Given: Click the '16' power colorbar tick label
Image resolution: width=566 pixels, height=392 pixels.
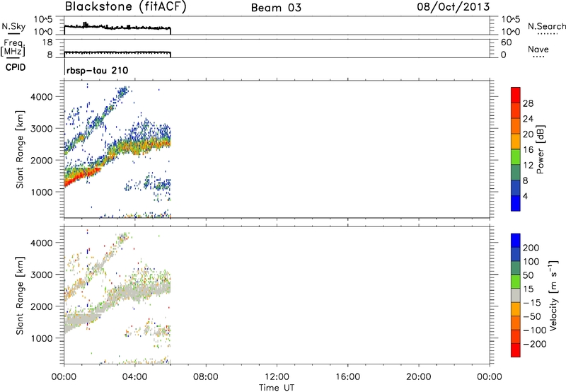Looking at the screenshot, I should click(528, 150).
